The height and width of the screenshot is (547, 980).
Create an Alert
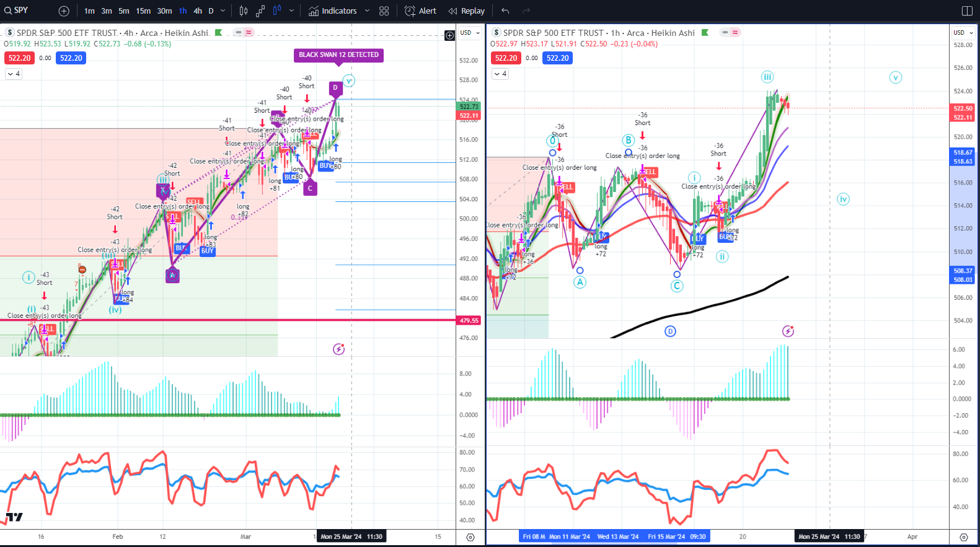[x=420, y=11]
